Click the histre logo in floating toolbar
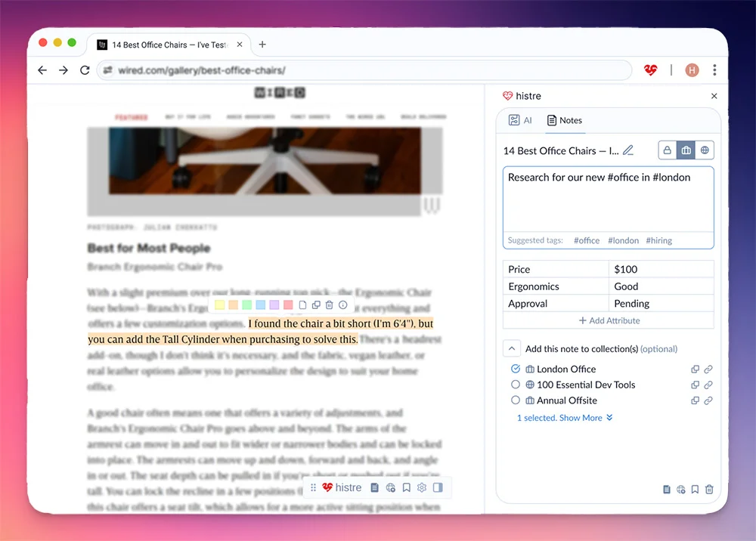Viewport: 756px width, 541px height. click(342, 487)
